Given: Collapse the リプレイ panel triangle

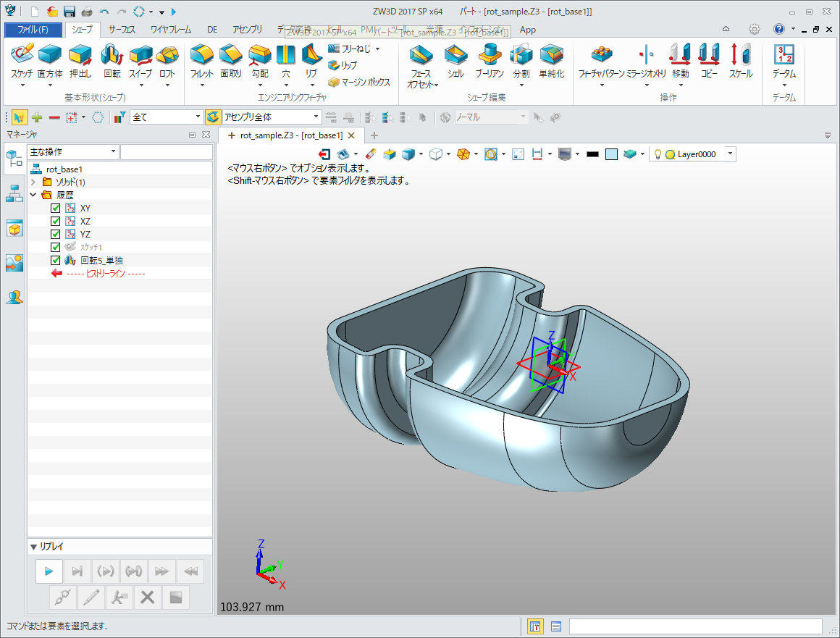Looking at the screenshot, I should click(34, 547).
